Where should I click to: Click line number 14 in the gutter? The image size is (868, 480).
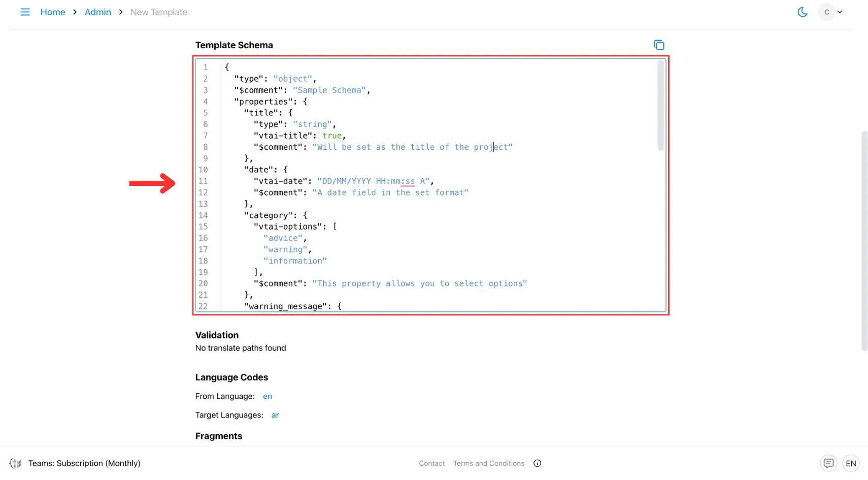pos(203,215)
